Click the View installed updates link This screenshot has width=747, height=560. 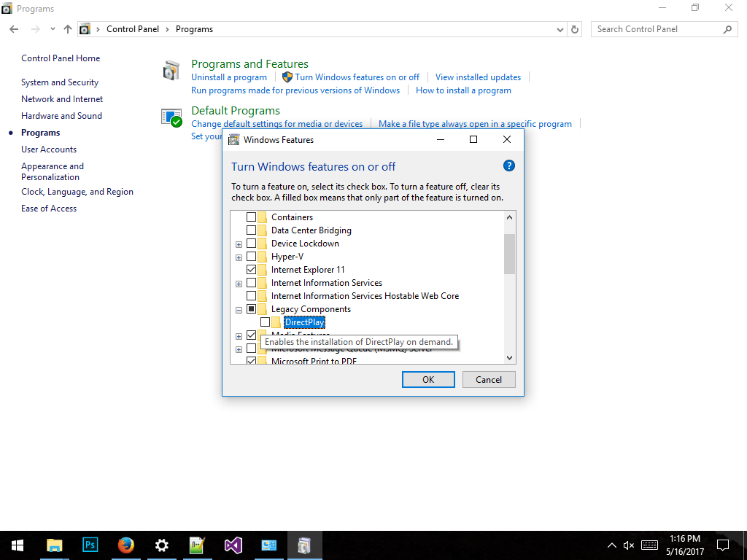point(478,77)
